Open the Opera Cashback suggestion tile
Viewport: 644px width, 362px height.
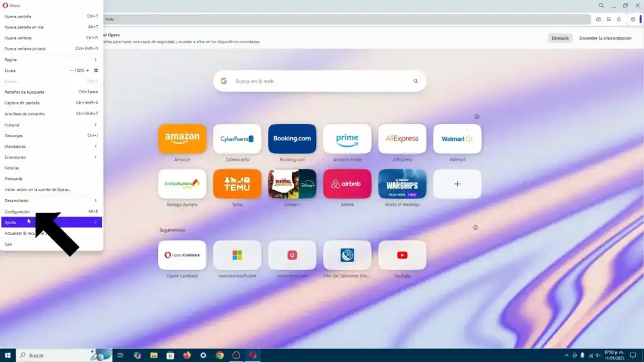[x=182, y=255]
